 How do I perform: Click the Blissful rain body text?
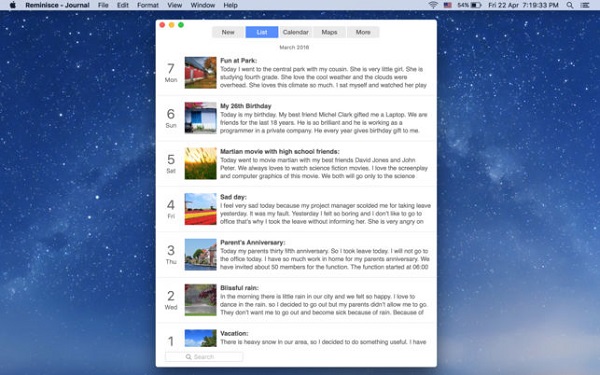[324, 305]
